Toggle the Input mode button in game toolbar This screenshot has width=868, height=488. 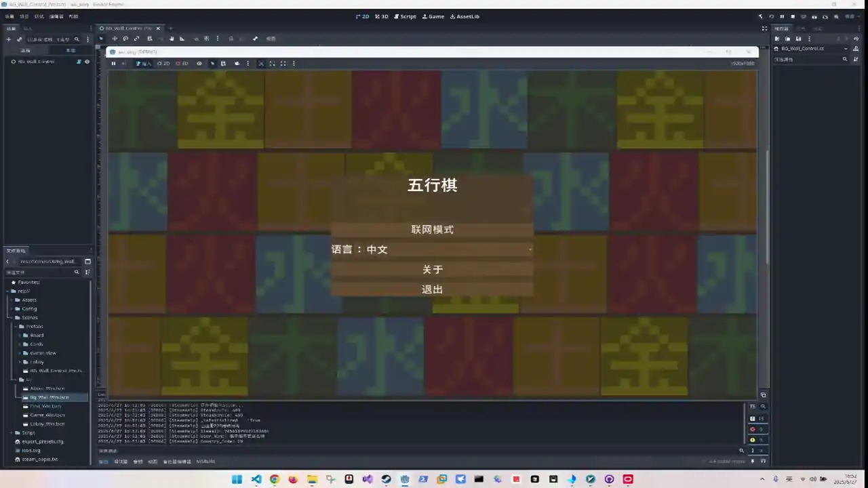143,64
